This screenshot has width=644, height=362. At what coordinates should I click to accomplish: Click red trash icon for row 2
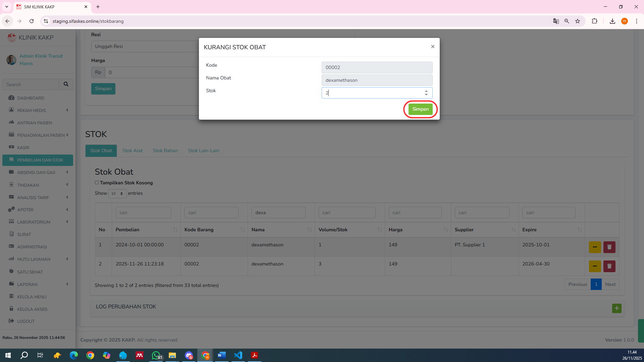(x=609, y=266)
